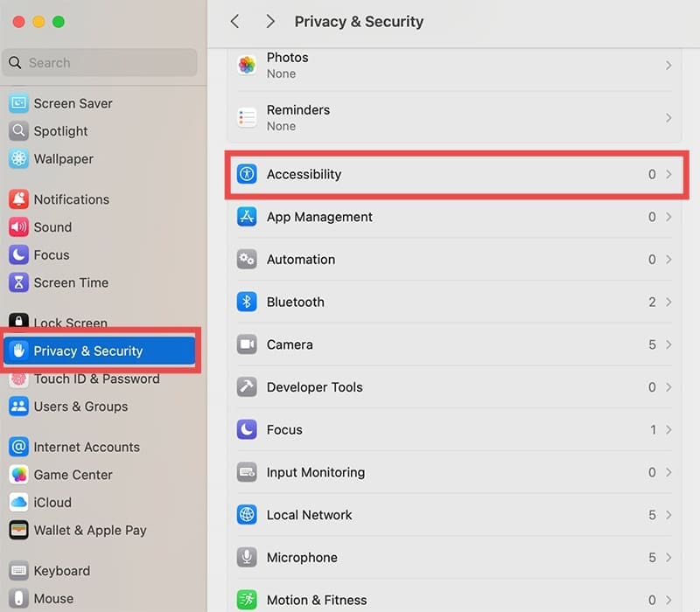The image size is (700, 612).
Task: Go forward with the right arrow button
Action: click(270, 22)
